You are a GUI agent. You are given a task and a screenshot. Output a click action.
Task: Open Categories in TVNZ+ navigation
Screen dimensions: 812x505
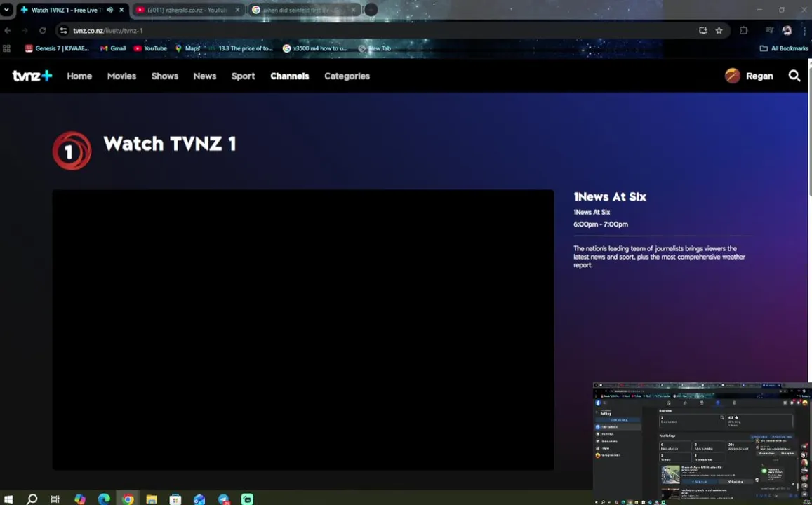[347, 76]
